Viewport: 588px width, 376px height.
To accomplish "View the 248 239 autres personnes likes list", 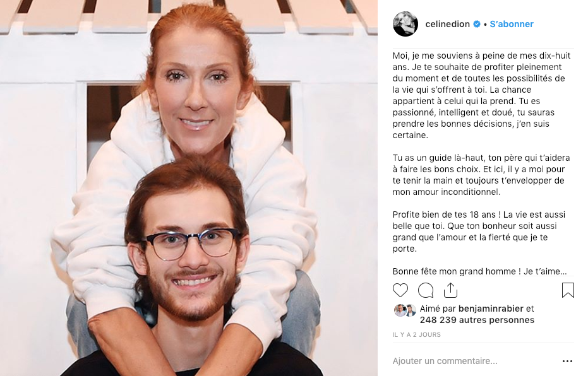I will pos(477,320).
